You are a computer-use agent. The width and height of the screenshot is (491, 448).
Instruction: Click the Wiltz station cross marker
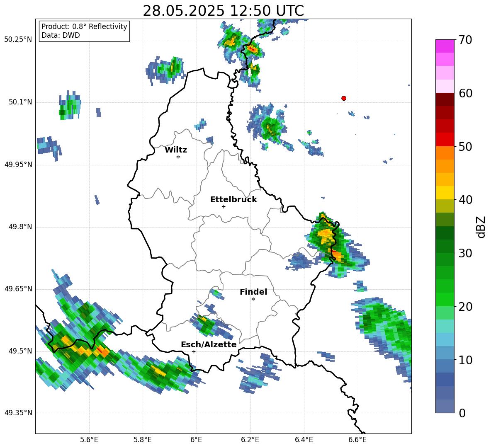point(178,157)
